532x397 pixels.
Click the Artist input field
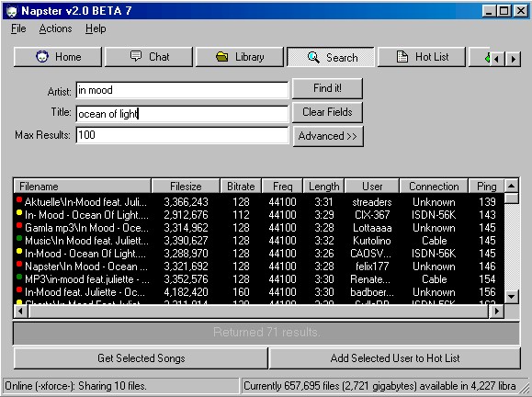pos(182,90)
